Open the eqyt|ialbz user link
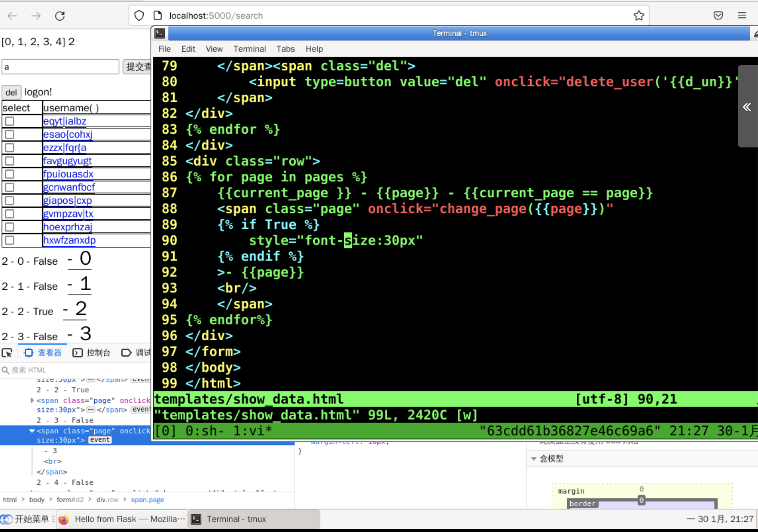758x532 pixels. [65, 121]
